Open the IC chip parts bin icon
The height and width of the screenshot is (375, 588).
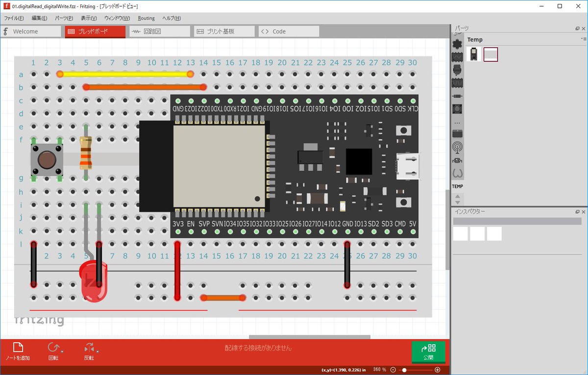[x=457, y=134]
